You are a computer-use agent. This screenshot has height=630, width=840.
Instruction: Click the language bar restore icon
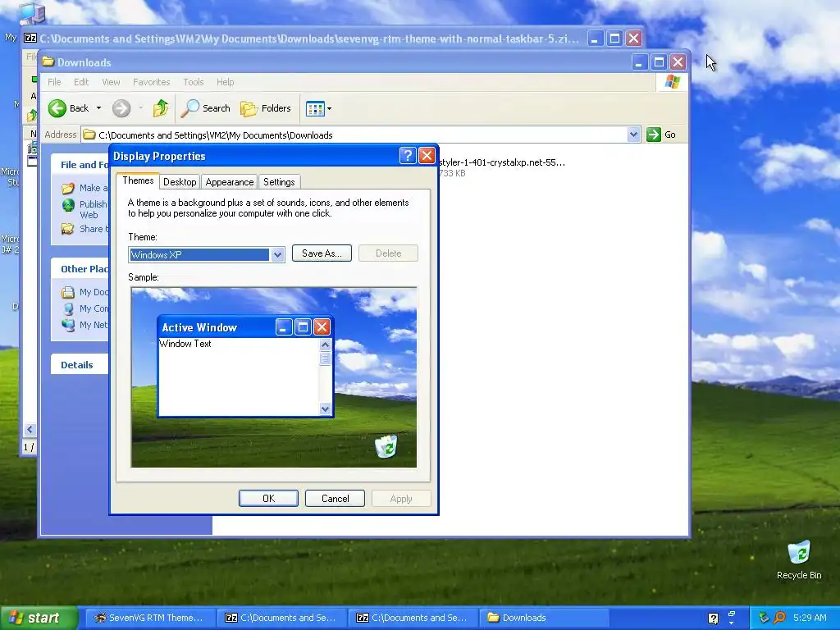732,614
